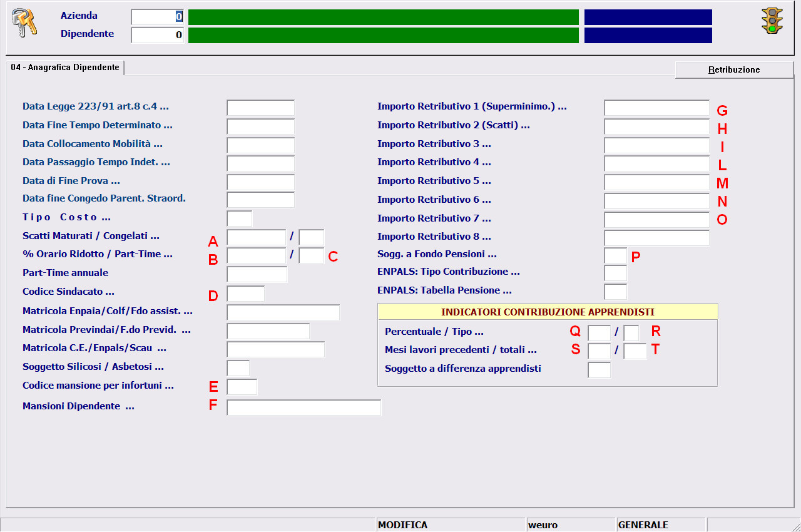Click the Azienda code input field
Image resolution: width=801 pixels, height=532 pixels.
(x=157, y=17)
